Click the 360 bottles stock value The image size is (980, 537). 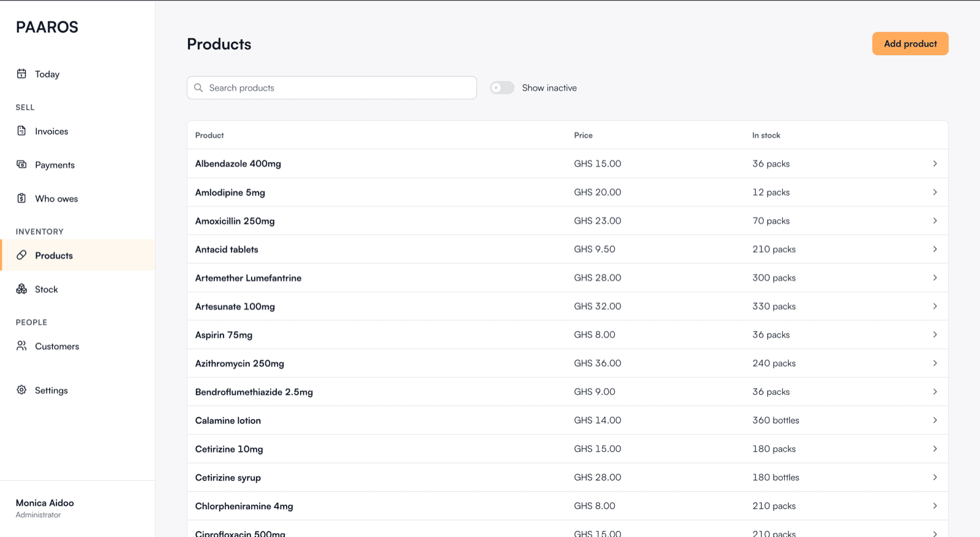(x=775, y=421)
